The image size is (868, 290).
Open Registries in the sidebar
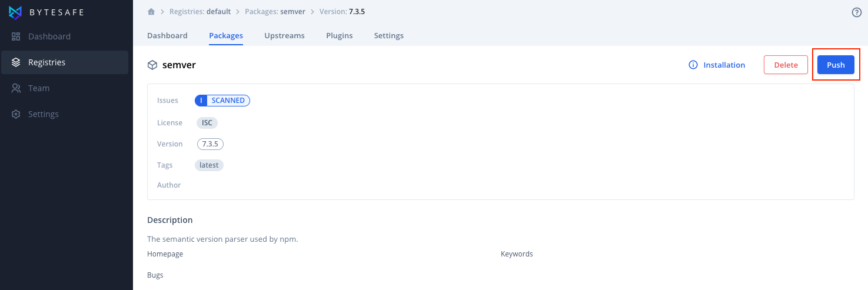(x=65, y=62)
